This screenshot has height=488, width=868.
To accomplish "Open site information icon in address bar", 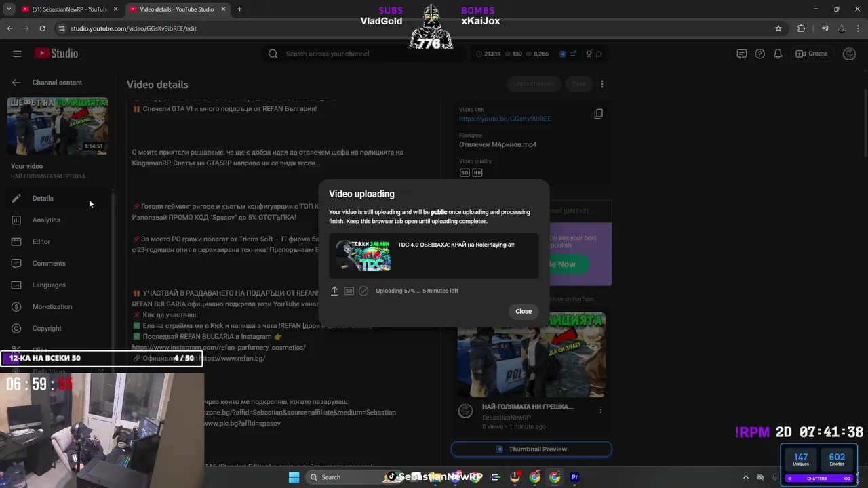I will pyautogui.click(x=61, y=28).
